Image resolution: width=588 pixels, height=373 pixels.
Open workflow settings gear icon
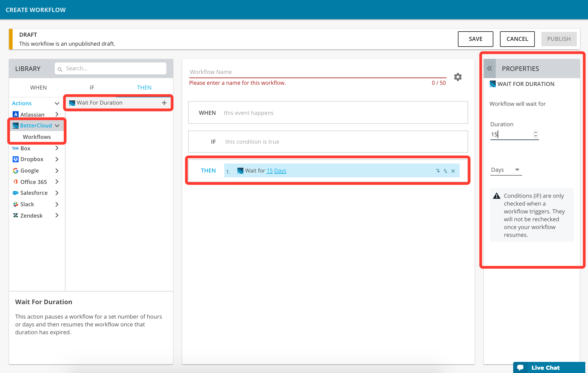(458, 77)
